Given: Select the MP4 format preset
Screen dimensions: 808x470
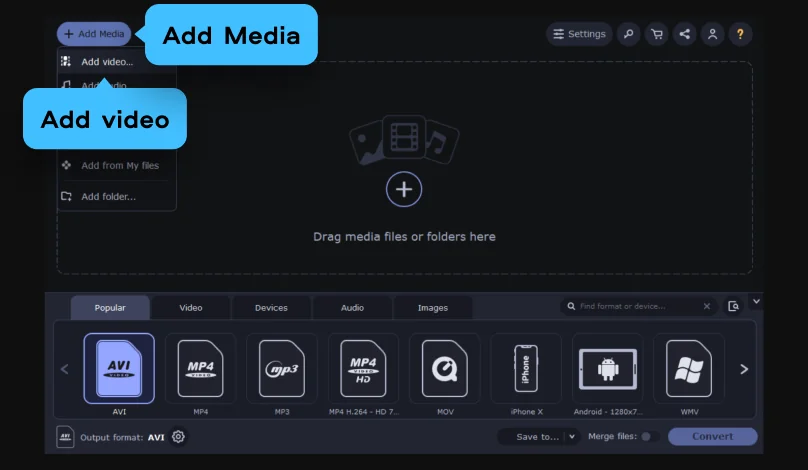Looking at the screenshot, I should click(200, 368).
